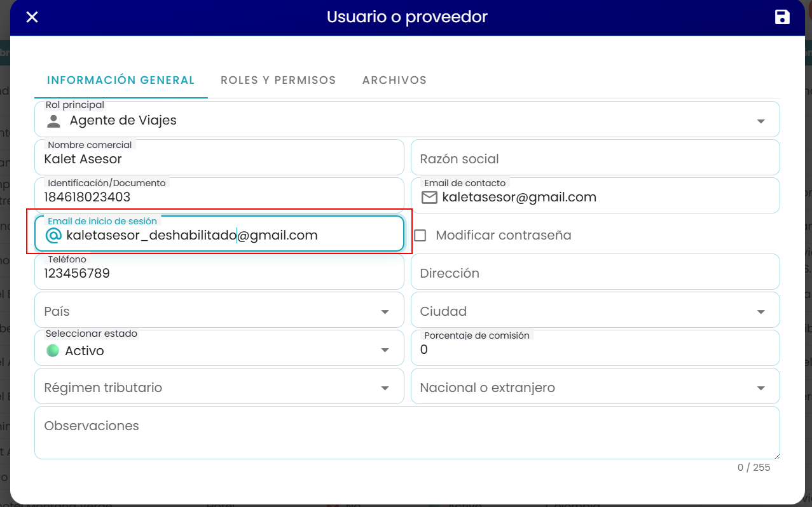Click the Email de inicio de sesión field
The image size is (812, 507).
coord(219,234)
